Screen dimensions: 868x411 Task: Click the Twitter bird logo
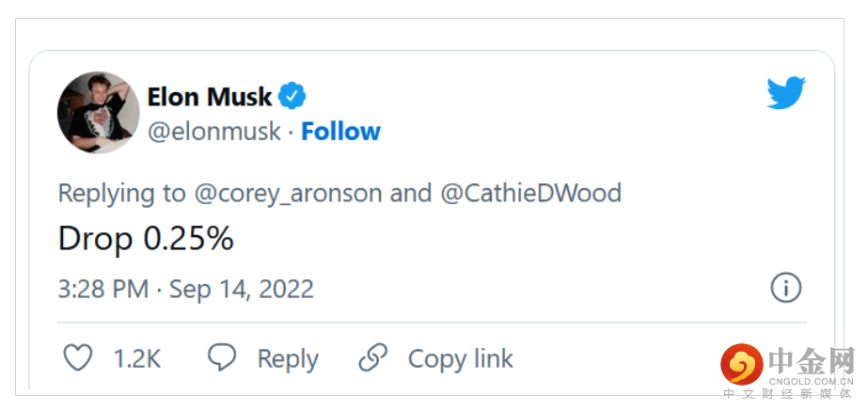786,93
